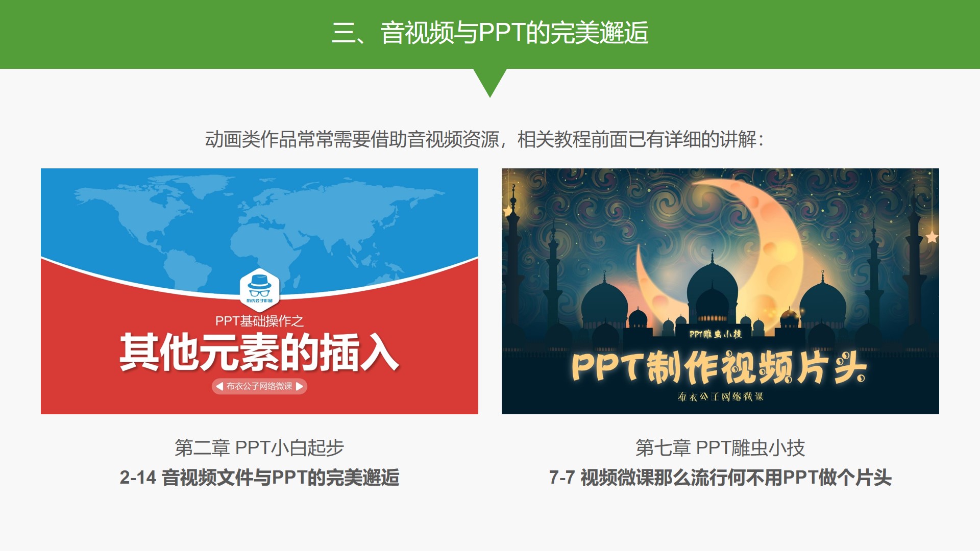Click the 2-14 音视频文件与PPT的完美邂逅 link text

259,478
